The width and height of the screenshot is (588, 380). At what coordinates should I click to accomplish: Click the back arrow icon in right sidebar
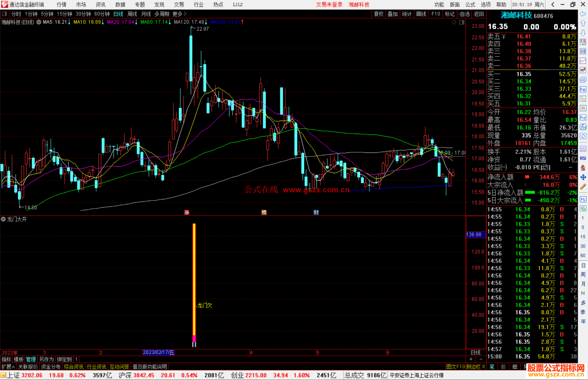coord(583,14)
